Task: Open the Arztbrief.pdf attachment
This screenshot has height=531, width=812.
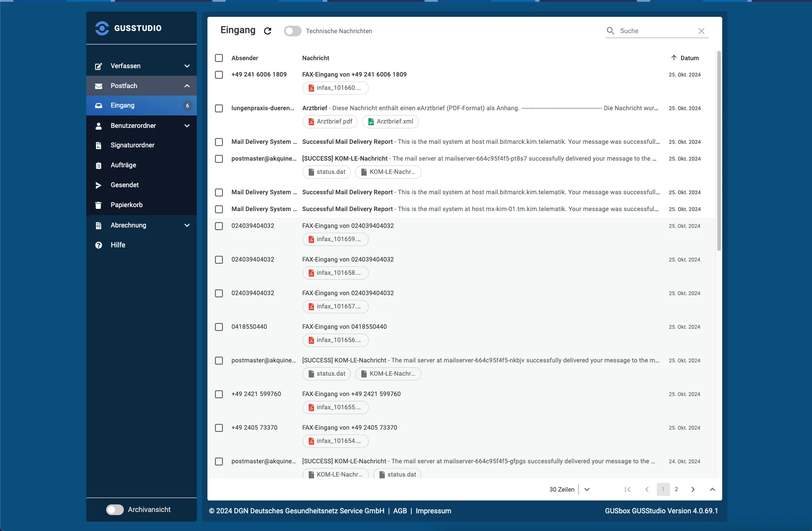Action: (x=330, y=122)
